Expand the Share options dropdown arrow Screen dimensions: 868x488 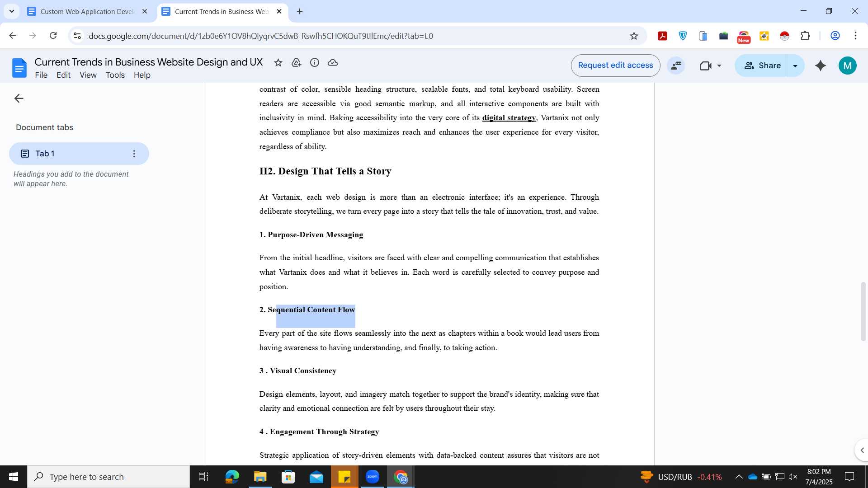(x=795, y=66)
